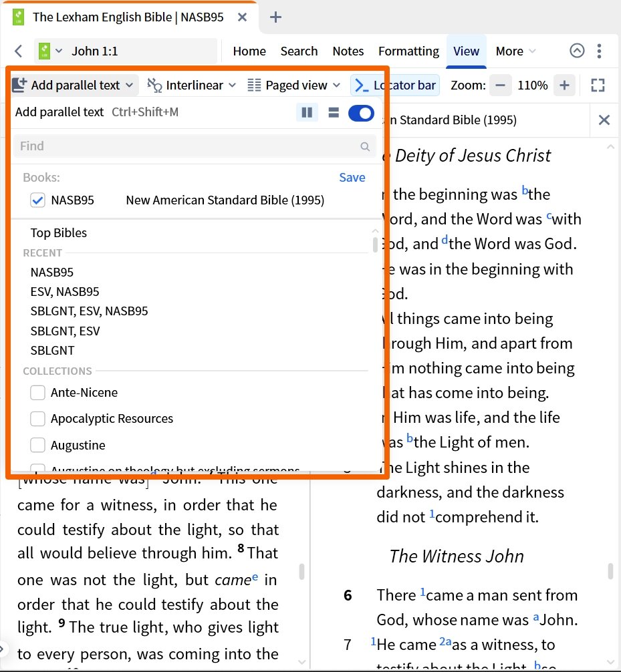Select recent item SBLGNT
621x672 pixels.
pyautogui.click(x=52, y=350)
